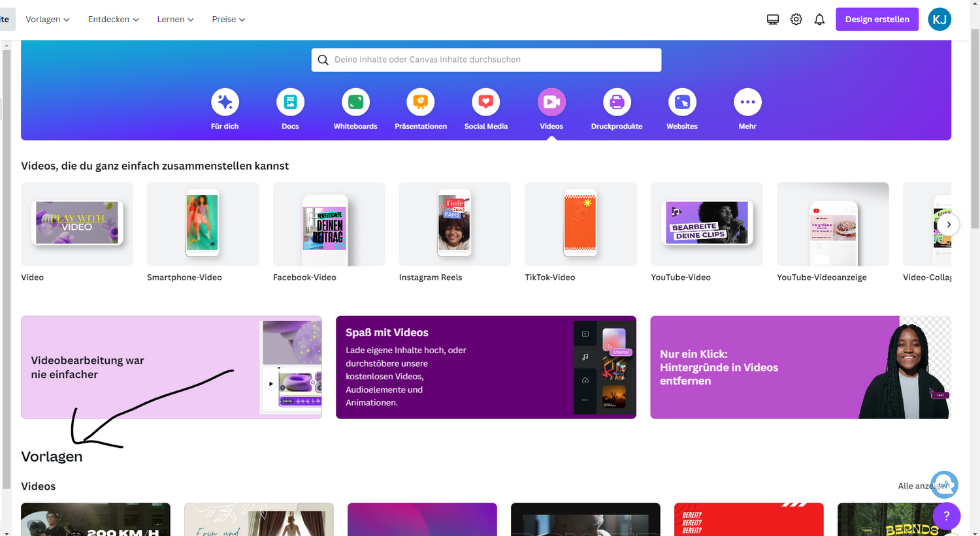Open the notifications bell icon
Image resolution: width=980 pixels, height=536 pixels.
(x=819, y=20)
